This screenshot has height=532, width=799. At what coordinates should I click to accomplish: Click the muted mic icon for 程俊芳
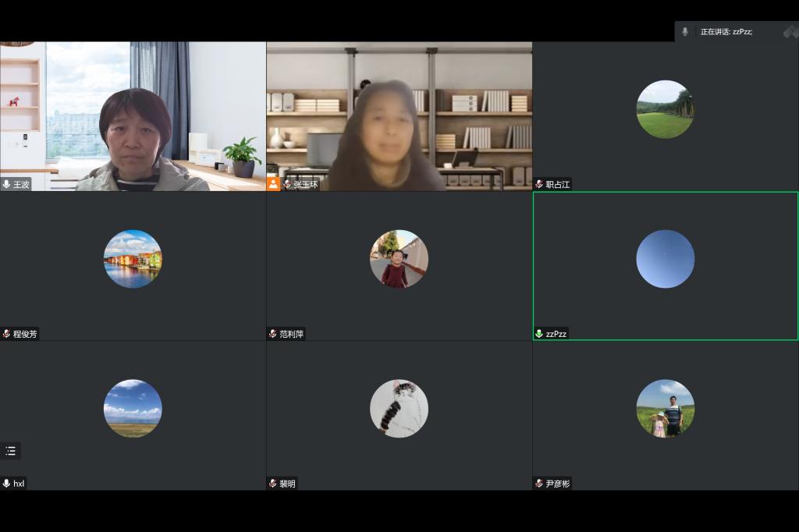pos(6,334)
